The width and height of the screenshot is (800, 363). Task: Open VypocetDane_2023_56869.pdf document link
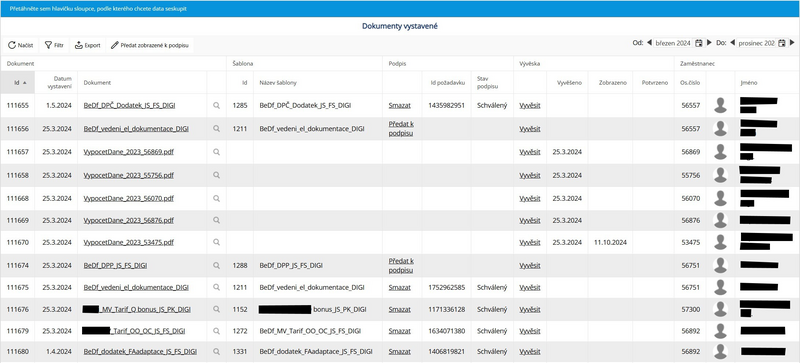pyautogui.click(x=129, y=152)
